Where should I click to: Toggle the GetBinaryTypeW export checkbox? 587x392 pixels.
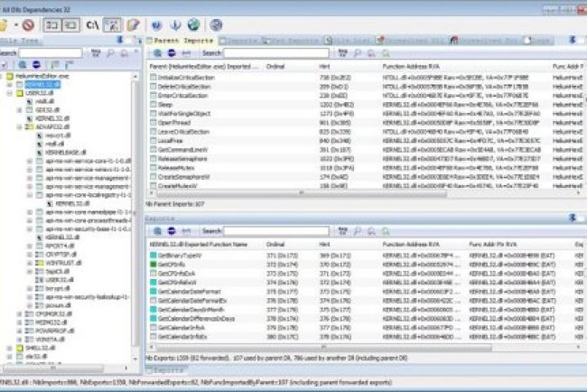154,256
